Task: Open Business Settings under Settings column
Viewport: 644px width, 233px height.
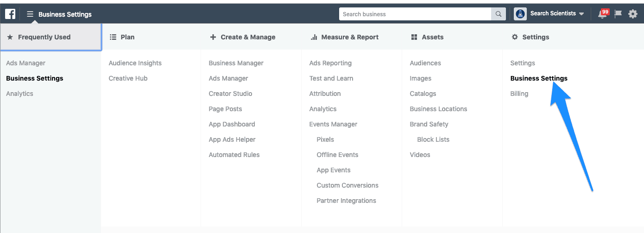Action: 539,78
